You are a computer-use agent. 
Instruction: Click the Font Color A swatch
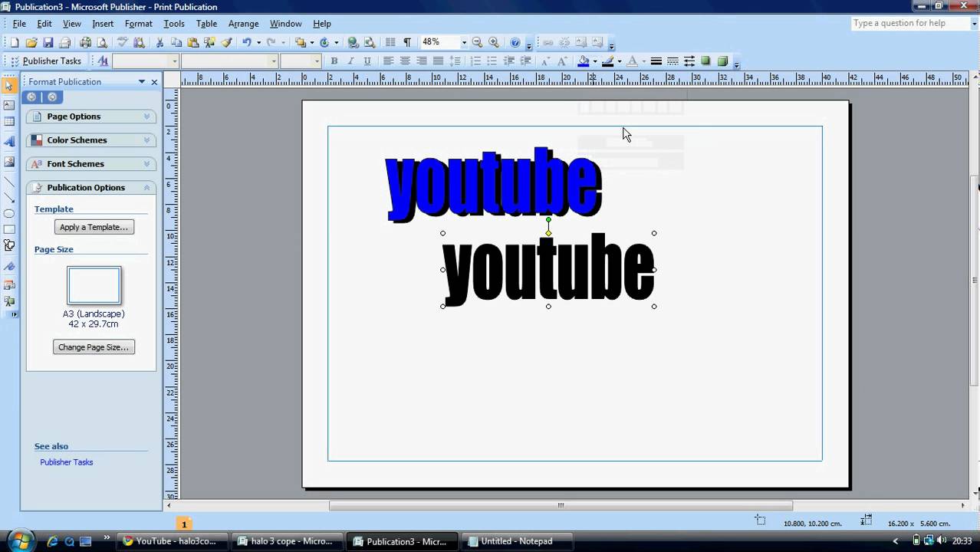click(632, 61)
